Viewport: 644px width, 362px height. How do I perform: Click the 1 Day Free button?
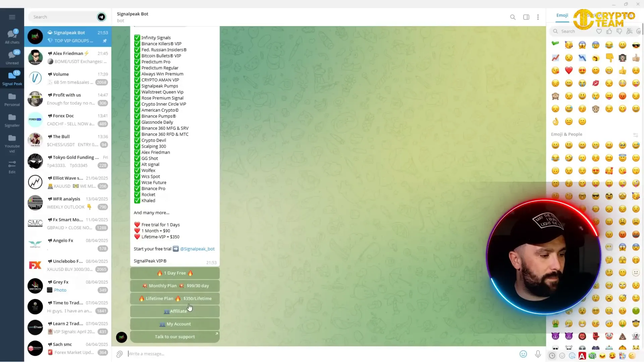click(x=175, y=273)
